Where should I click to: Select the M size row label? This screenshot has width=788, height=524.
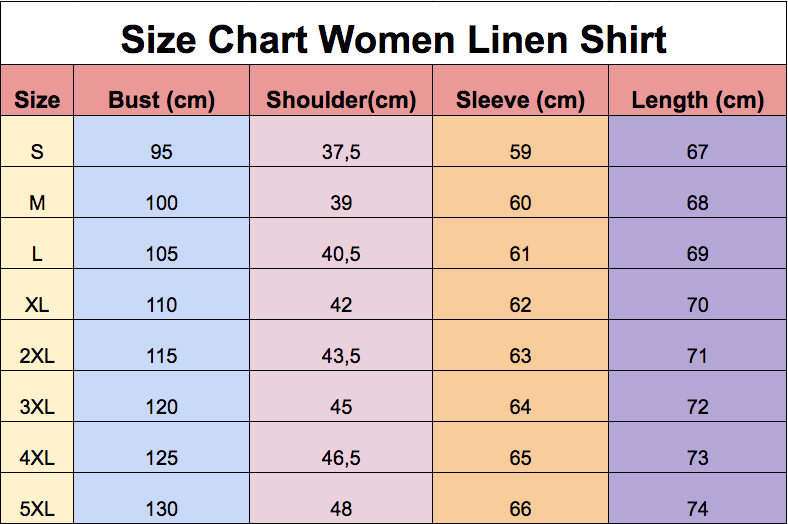pos(37,203)
